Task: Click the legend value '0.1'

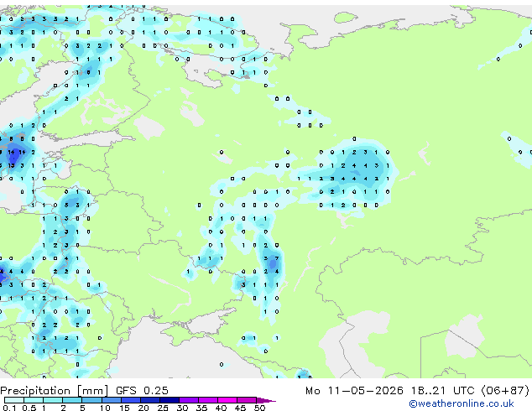Action: pos(9,408)
